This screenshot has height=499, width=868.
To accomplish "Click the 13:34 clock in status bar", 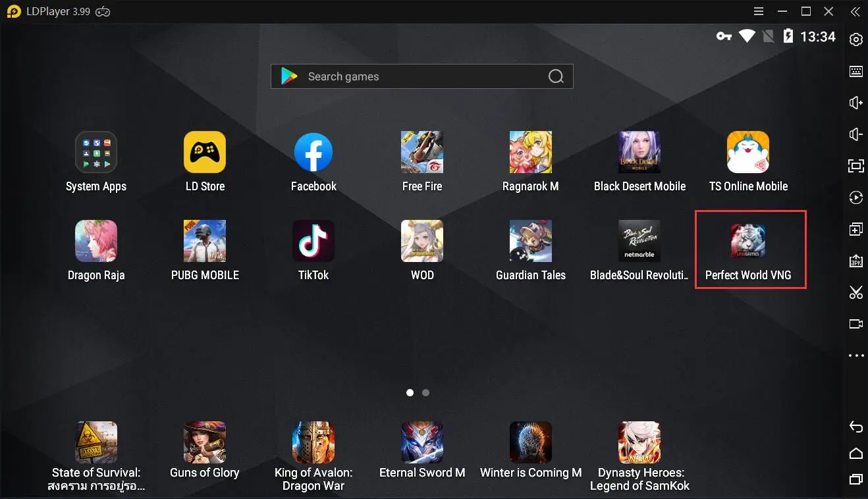I will [818, 37].
